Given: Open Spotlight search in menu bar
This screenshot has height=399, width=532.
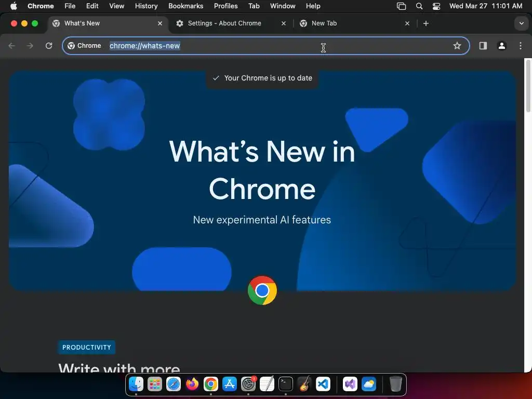Looking at the screenshot, I should [419, 6].
